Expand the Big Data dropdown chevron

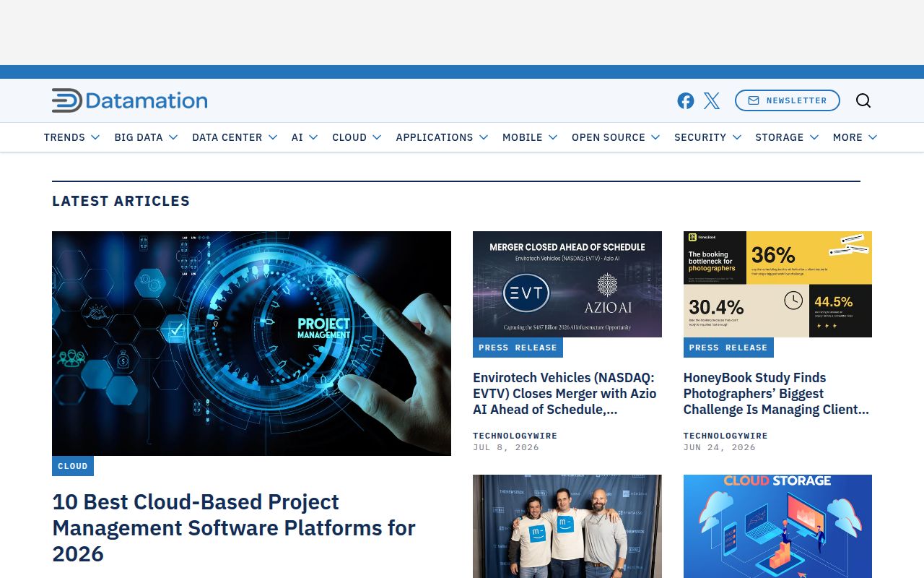[173, 137]
